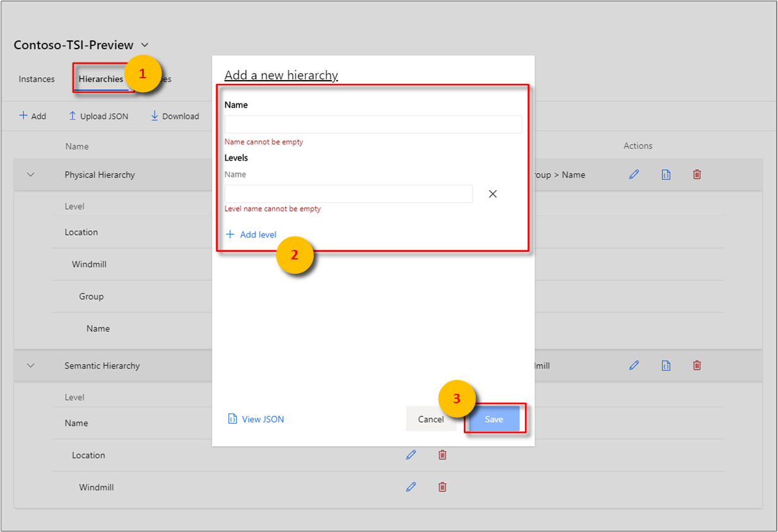Click the empty Name input field
This screenshot has width=778, height=532.
pyautogui.click(x=372, y=124)
